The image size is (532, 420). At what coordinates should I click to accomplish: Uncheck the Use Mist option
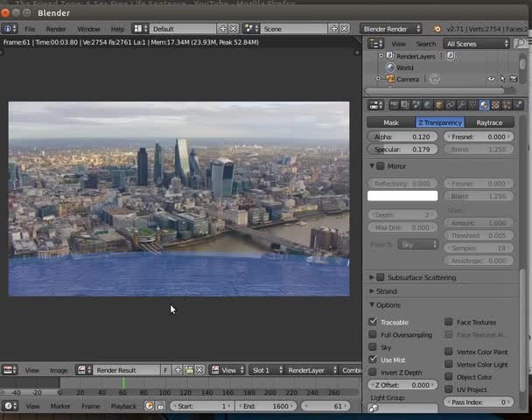tap(373, 360)
